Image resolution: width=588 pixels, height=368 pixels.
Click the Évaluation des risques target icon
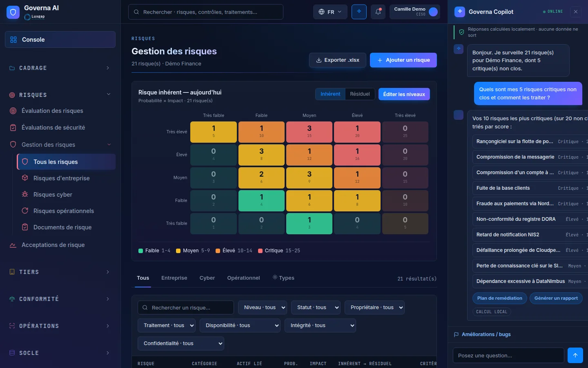(x=13, y=111)
